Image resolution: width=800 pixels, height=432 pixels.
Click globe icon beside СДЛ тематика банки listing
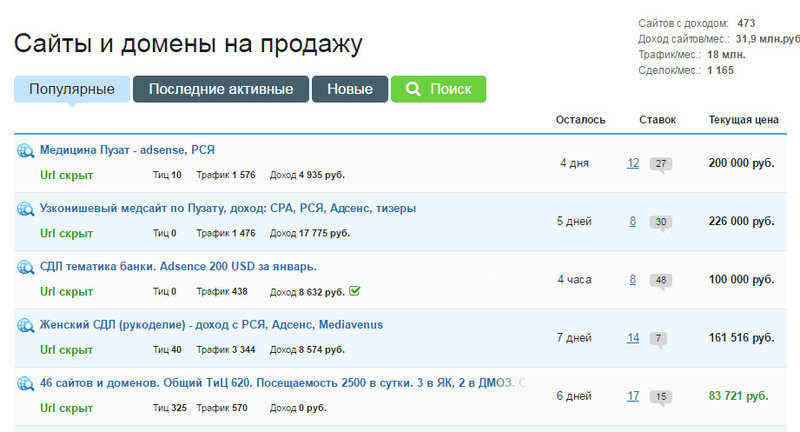(25, 267)
